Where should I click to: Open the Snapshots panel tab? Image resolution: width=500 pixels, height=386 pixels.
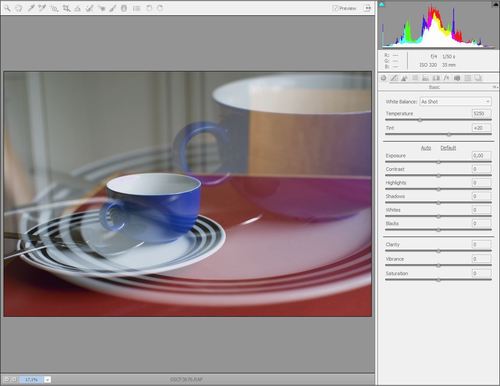tap(478, 78)
